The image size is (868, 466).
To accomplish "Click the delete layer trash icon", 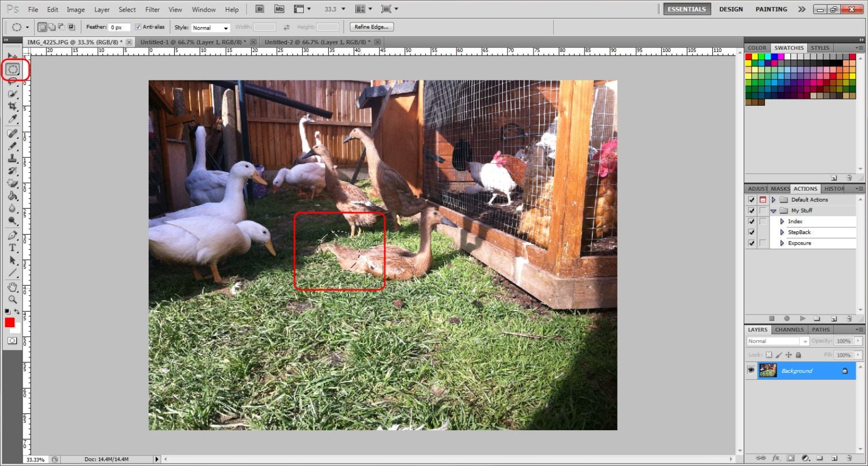I will pyautogui.click(x=849, y=457).
